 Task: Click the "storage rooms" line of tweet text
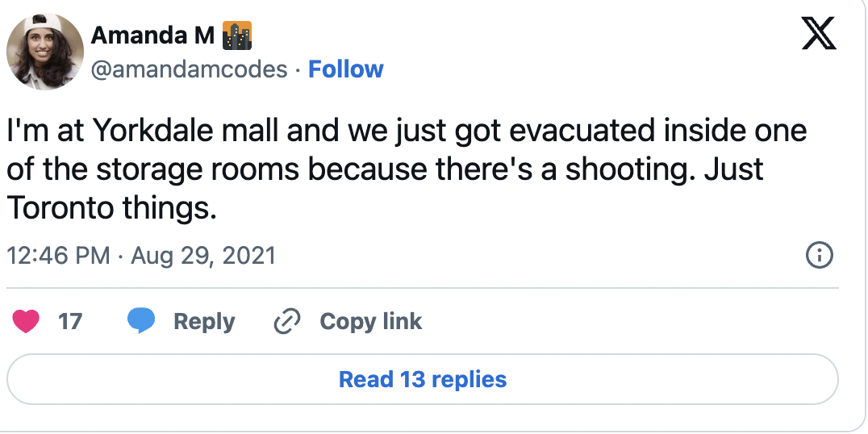pyautogui.click(x=385, y=170)
